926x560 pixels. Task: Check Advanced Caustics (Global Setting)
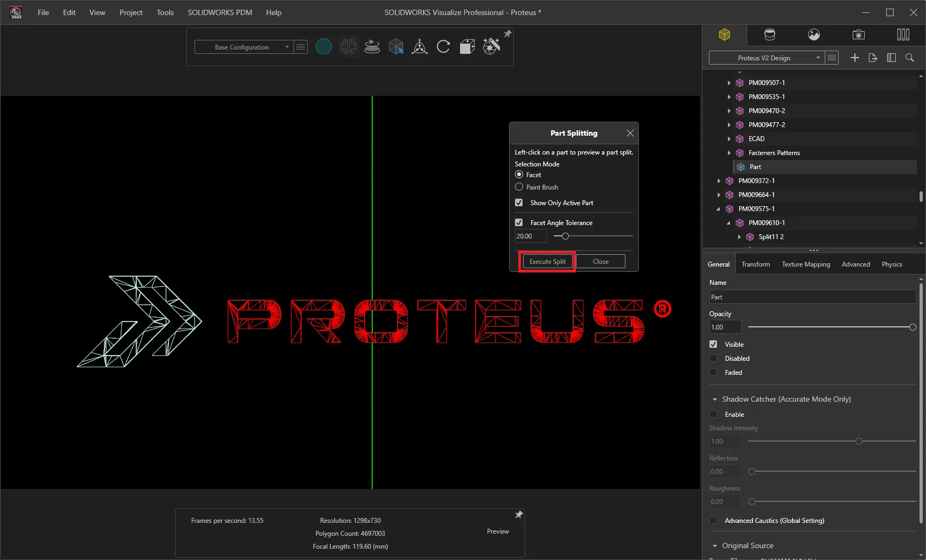point(713,520)
